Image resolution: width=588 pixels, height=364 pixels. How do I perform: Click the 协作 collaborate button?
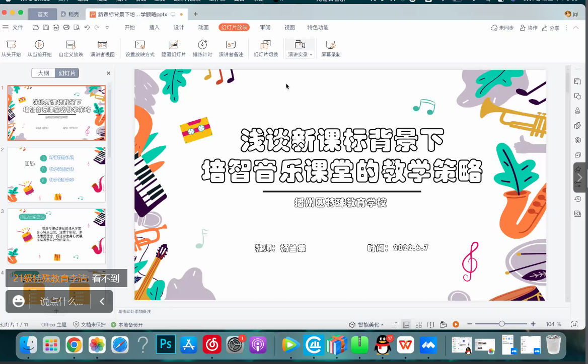click(529, 28)
